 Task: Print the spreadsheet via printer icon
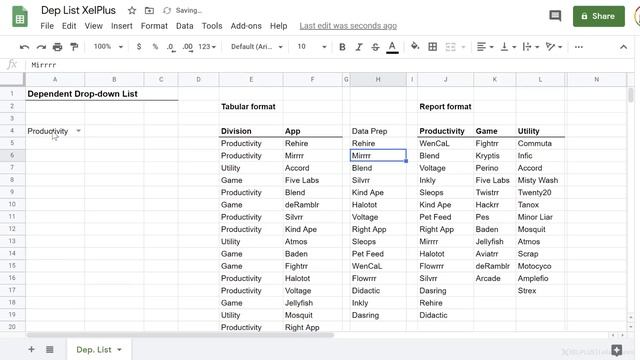point(58,47)
